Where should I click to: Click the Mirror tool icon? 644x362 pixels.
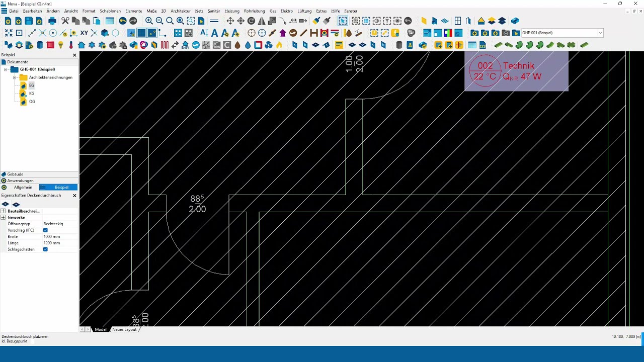(x=262, y=21)
